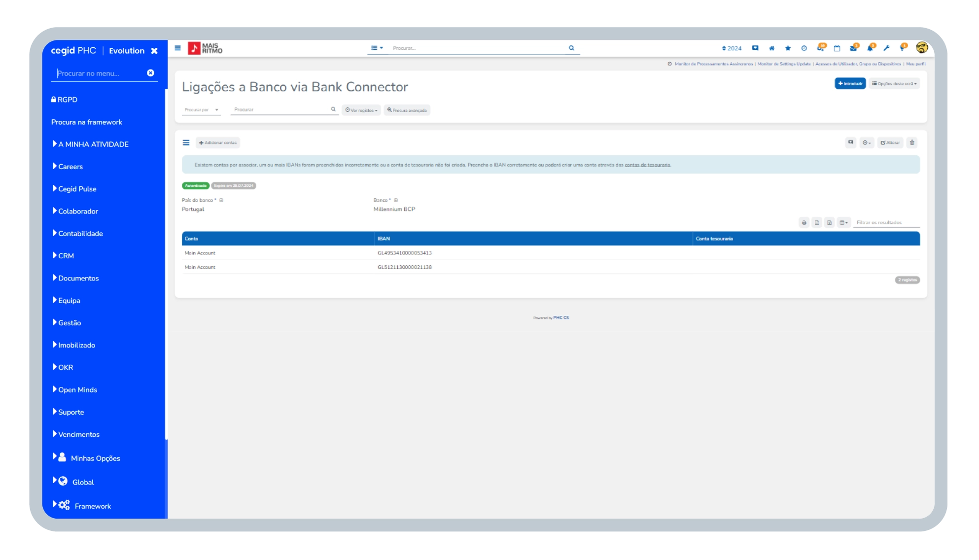The height and width of the screenshot is (560, 979).
Task: Expand the Imobilizado menu item
Action: (x=74, y=345)
